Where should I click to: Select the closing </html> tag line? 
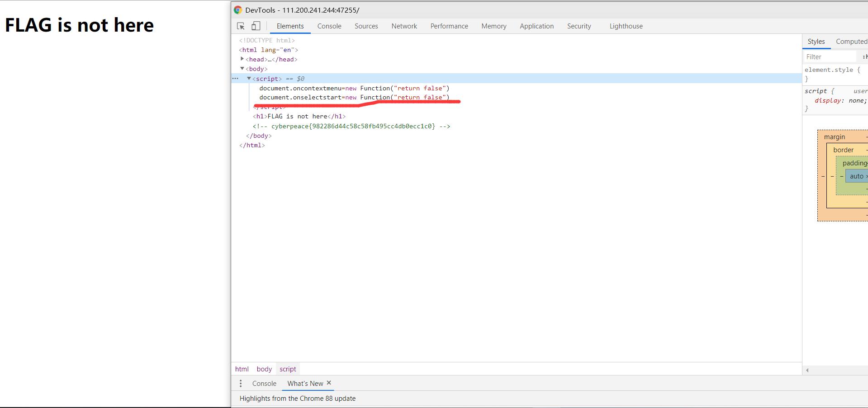pos(252,145)
